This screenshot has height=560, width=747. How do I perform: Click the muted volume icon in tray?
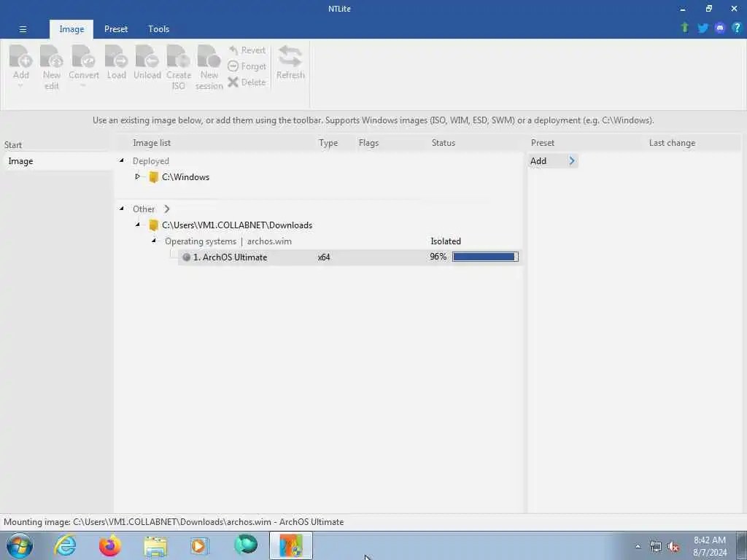pos(673,547)
